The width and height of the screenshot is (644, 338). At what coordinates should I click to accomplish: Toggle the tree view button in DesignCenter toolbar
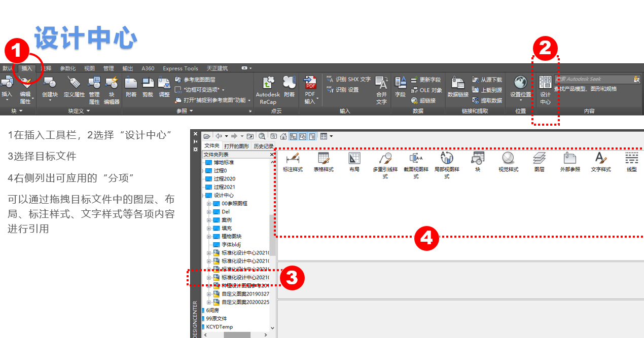pyautogui.click(x=293, y=136)
